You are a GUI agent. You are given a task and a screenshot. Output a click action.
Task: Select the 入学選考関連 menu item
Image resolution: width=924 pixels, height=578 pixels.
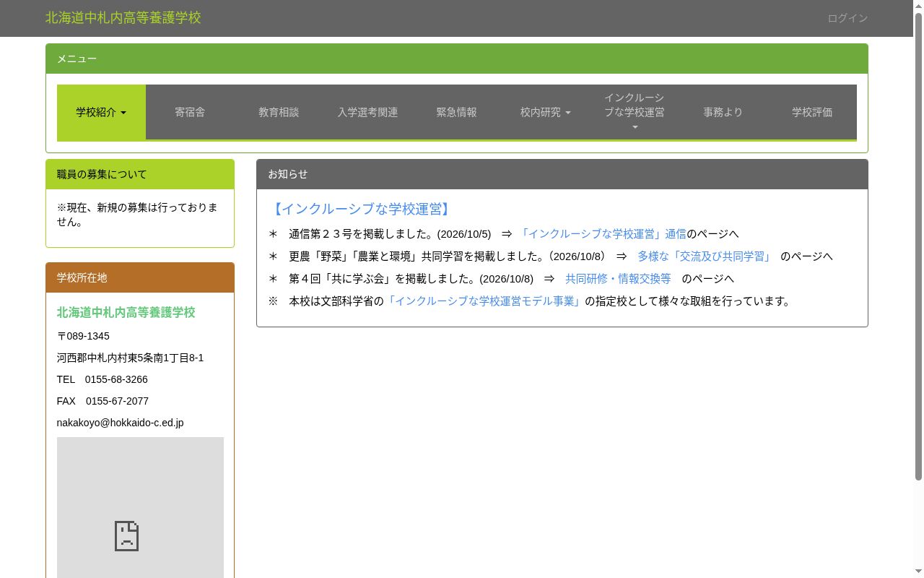pyautogui.click(x=367, y=112)
